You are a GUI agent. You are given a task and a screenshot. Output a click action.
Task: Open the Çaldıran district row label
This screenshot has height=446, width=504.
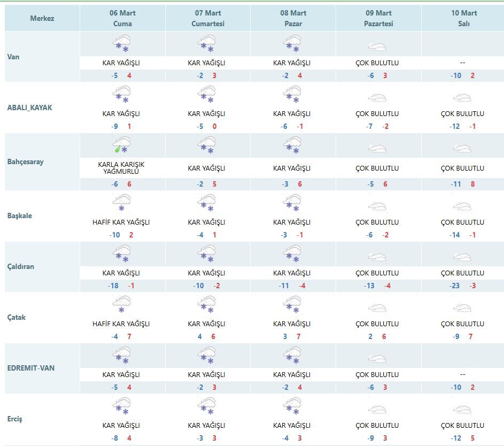click(21, 266)
